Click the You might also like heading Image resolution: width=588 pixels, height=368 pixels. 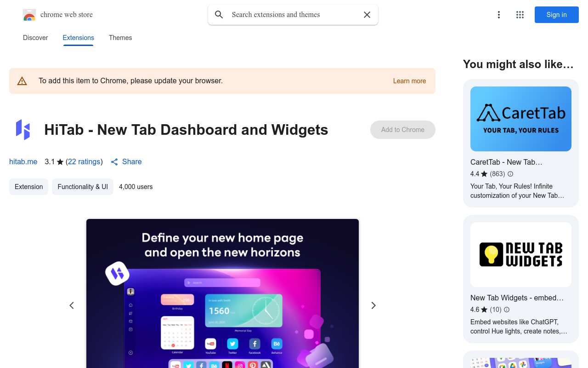[x=518, y=64]
